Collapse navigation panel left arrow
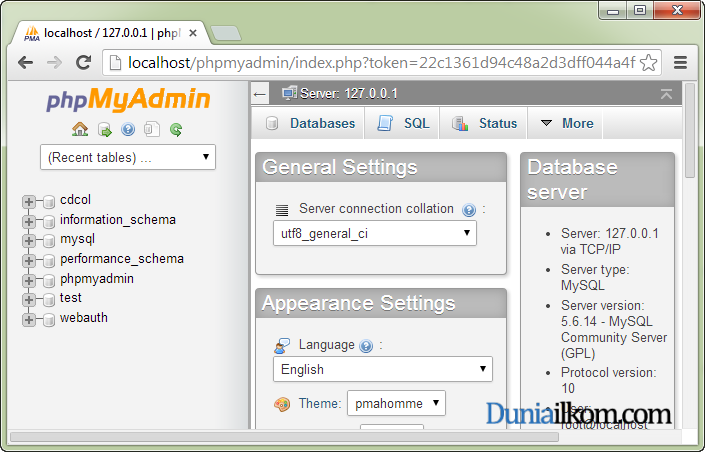705x452 pixels. click(260, 94)
